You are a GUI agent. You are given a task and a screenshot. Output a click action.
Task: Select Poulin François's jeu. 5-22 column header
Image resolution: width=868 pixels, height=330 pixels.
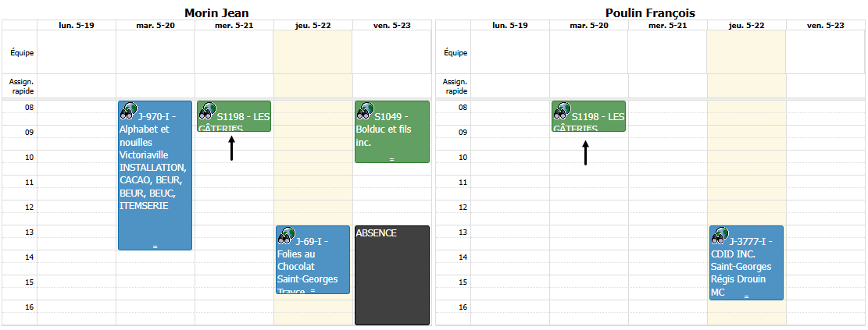(746, 26)
